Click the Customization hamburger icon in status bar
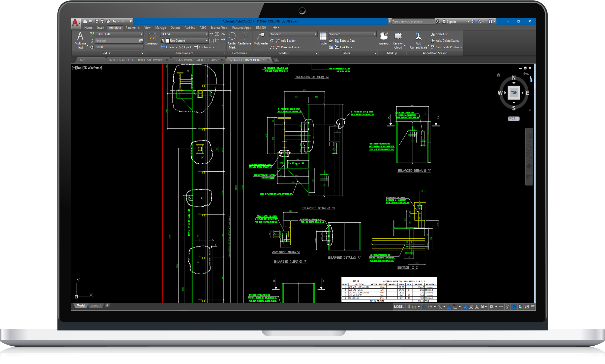The width and height of the screenshot is (605, 364). [532, 307]
